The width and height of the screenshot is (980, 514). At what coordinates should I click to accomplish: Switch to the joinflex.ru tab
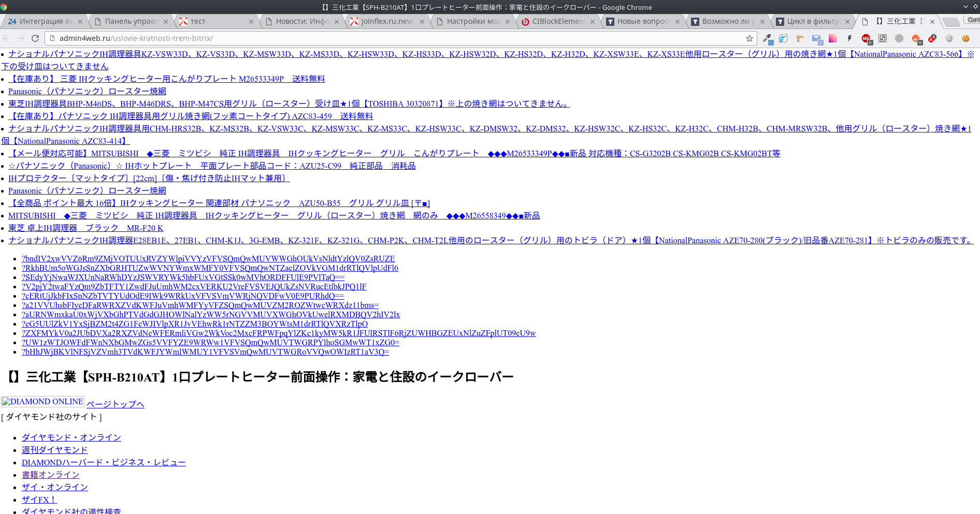tap(387, 21)
